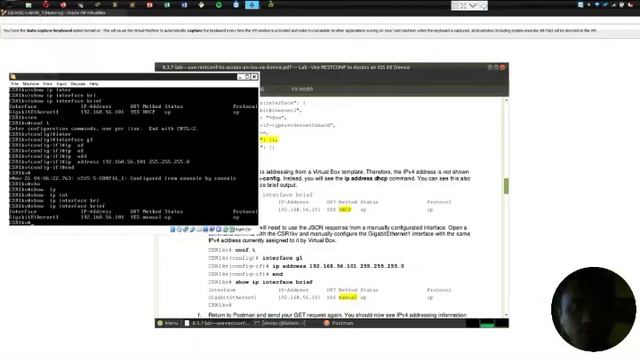This screenshot has width=640, height=360.
Task: Click highlighted word manual in the PDF
Action: [348, 298]
